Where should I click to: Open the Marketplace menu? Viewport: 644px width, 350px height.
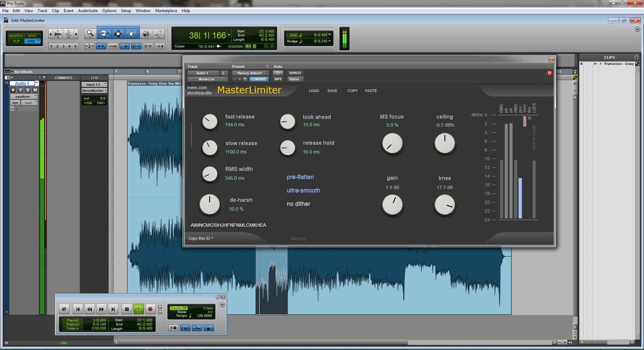click(166, 11)
